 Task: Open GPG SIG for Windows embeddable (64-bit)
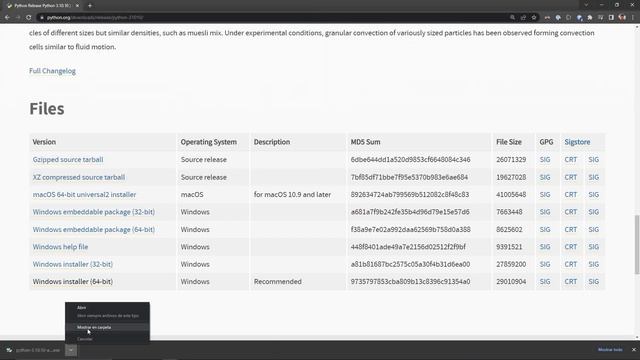[x=545, y=229]
